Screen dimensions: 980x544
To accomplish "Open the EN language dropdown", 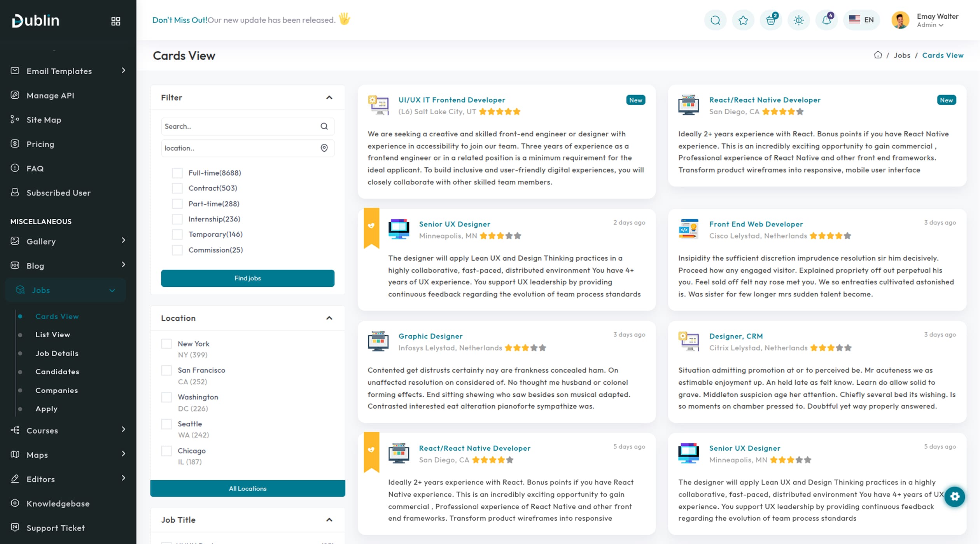I will (861, 20).
